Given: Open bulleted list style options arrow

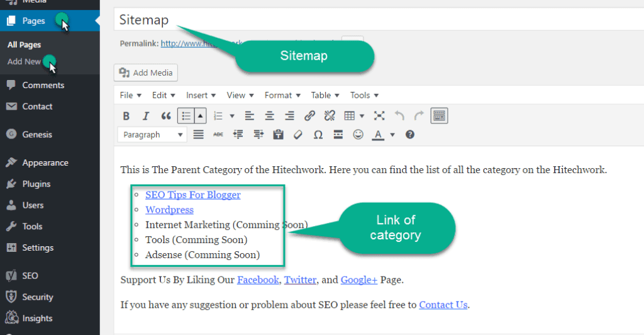Looking at the screenshot, I should coord(200,116).
